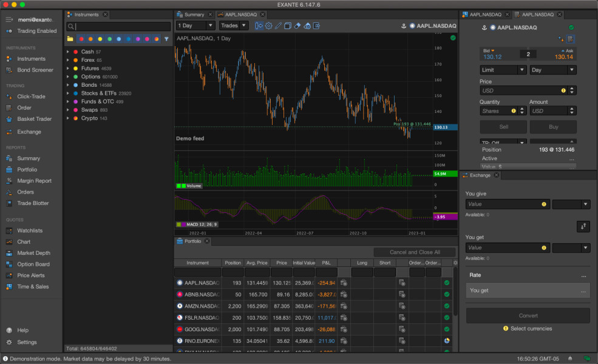The height and width of the screenshot is (364, 598).
Task: Click the filter funnel icon in Instruments
Action: click(x=166, y=39)
